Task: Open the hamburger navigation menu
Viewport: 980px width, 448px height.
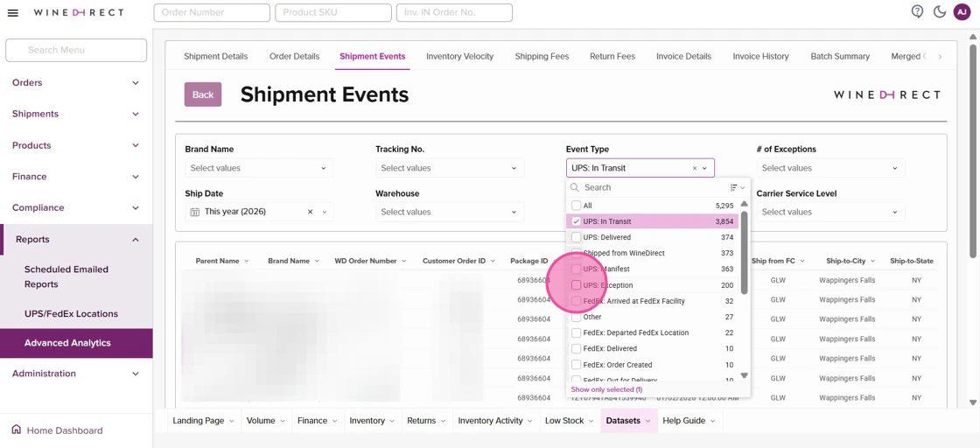Action: click(12, 12)
